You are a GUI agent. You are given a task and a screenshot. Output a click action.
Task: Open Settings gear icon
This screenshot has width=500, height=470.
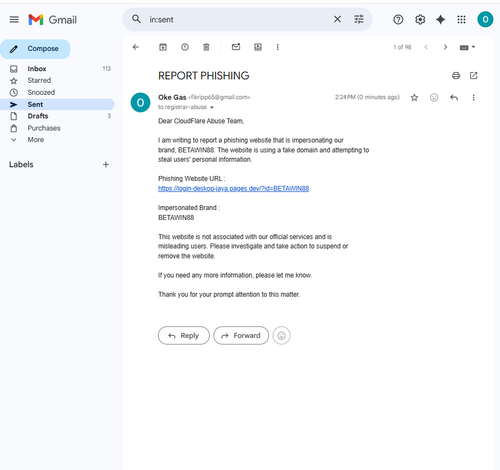[x=420, y=20]
